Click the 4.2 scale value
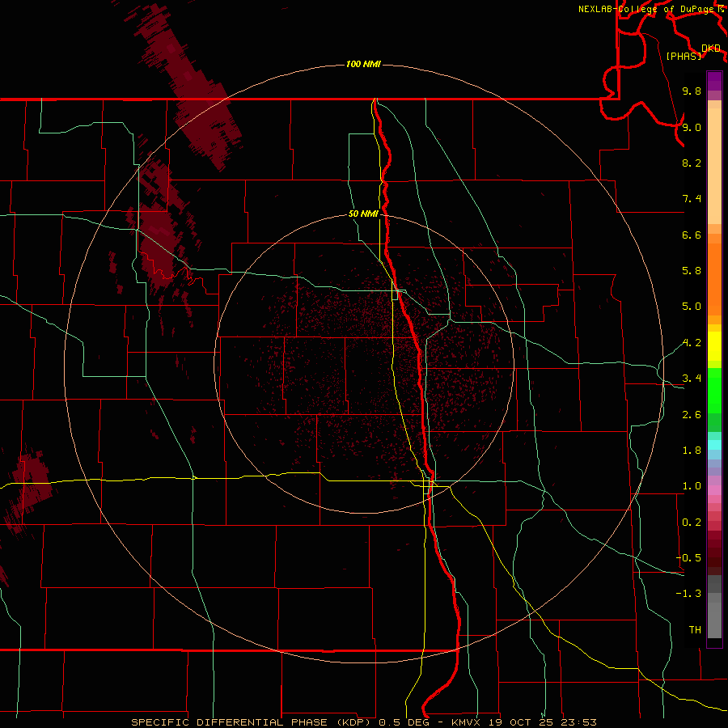This screenshot has width=728, height=728. pos(692,343)
